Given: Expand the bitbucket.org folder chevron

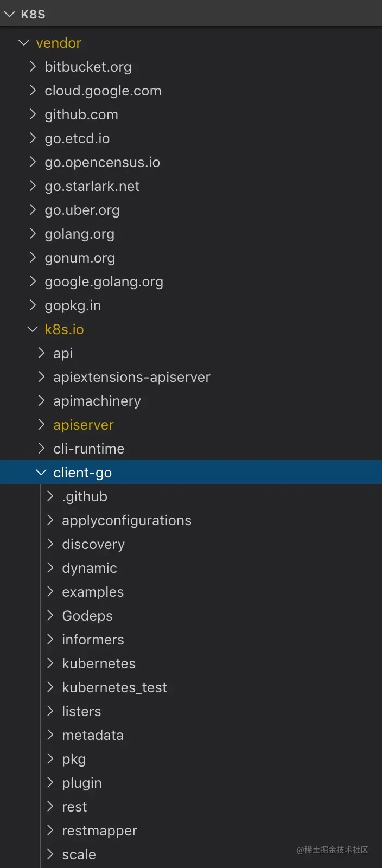Looking at the screenshot, I should pyautogui.click(x=33, y=66).
